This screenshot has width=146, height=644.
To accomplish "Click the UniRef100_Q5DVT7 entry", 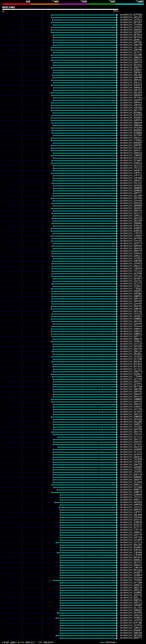I will tap(131, 67).
